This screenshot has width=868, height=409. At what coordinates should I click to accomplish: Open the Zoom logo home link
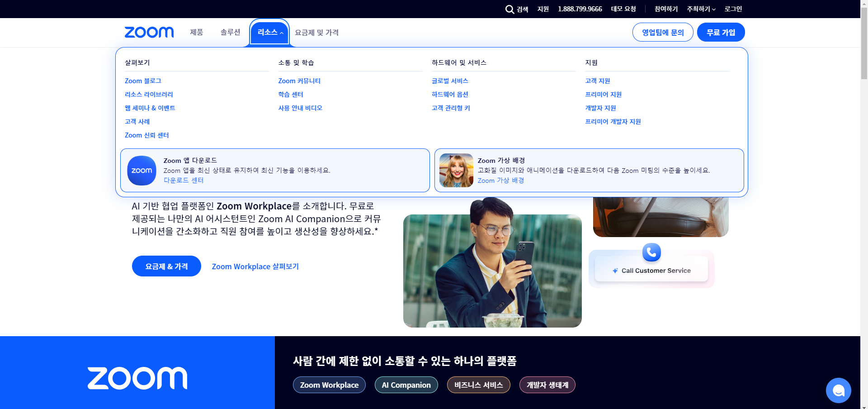149,32
